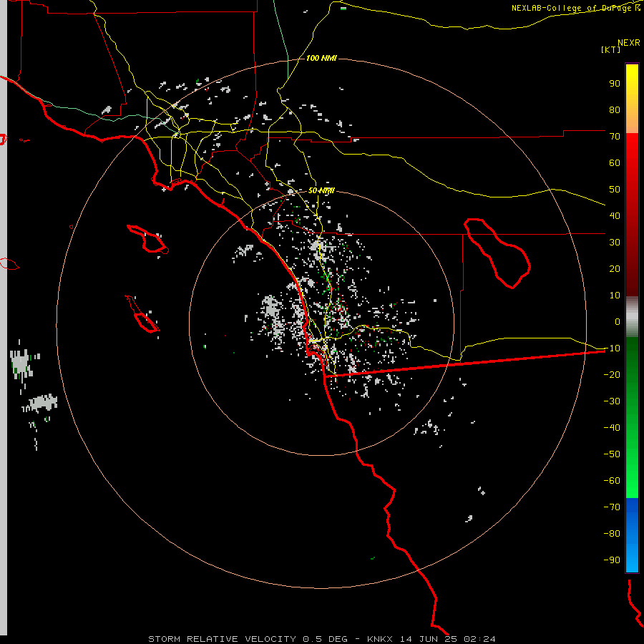Click the 20 value on velocity scale
Image resolution: width=644 pixels, height=644 pixels.
coord(615,268)
